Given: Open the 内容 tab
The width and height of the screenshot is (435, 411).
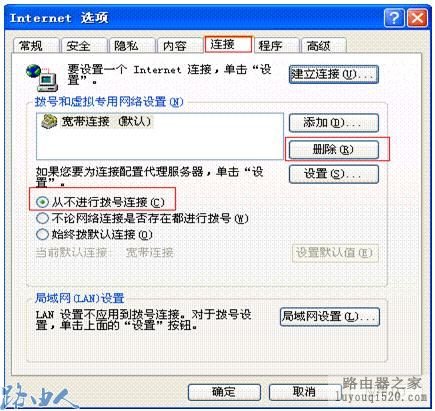Looking at the screenshot, I should (180, 46).
